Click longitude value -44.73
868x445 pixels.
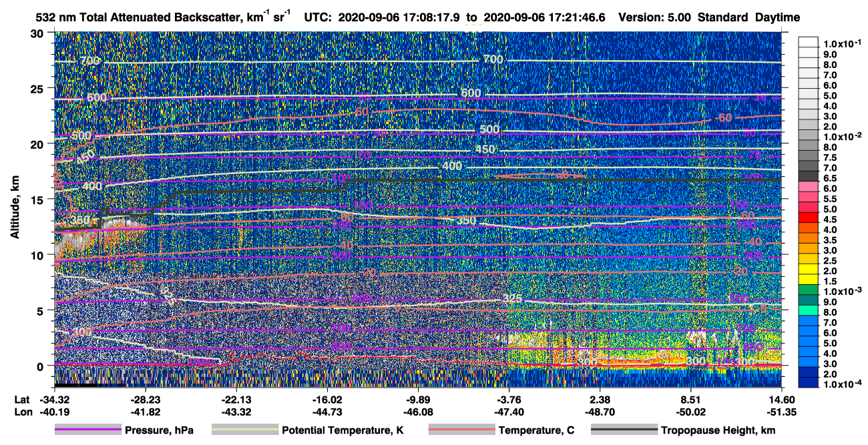(x=327, y=412)
